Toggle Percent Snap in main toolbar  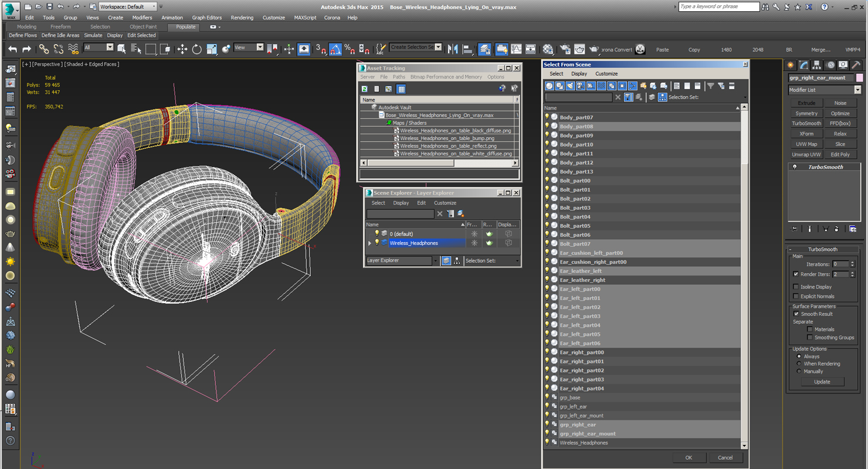(x=350, y=49)
